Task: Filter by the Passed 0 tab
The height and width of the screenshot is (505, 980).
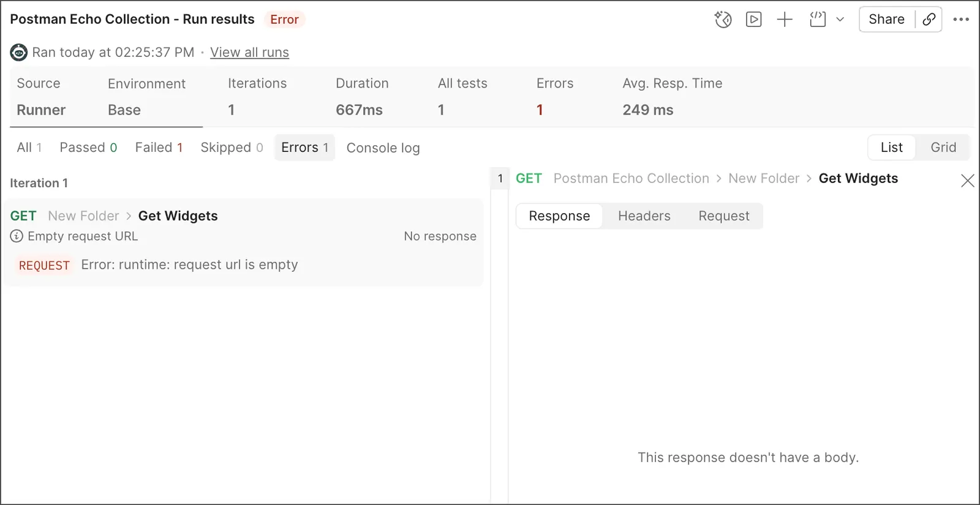Action: tap(88, 148)
